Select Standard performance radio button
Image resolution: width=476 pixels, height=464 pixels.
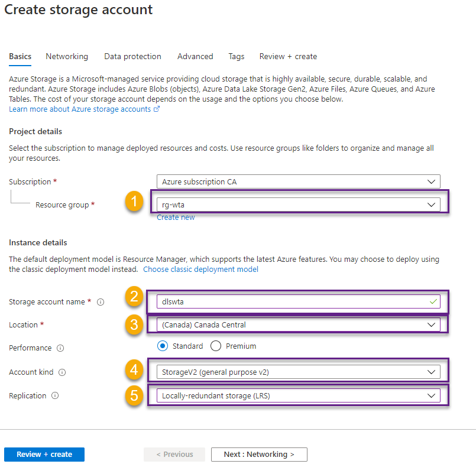163,346
